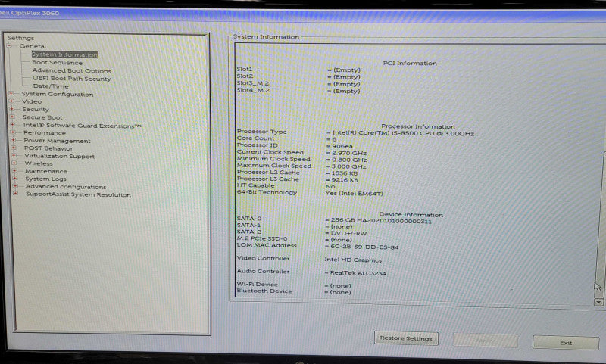This screenshot has height=364, width=606.
Task: Select the Video category label
Action: point(32,101)
